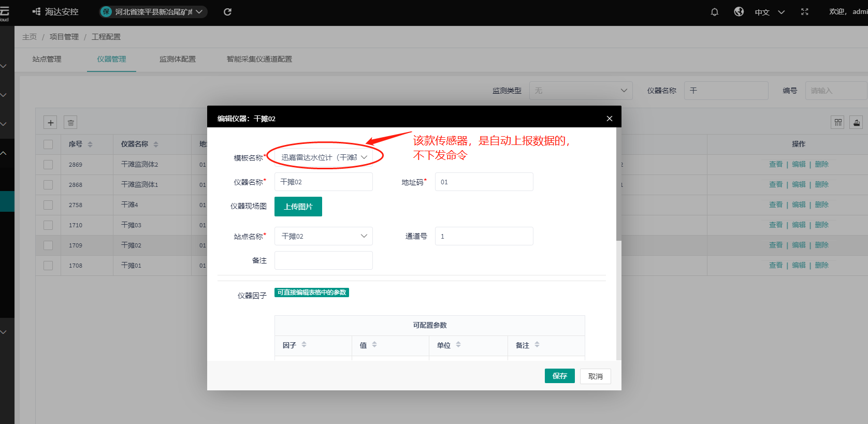Click the export icon above table
868x424 pixels.
(857, 123)
